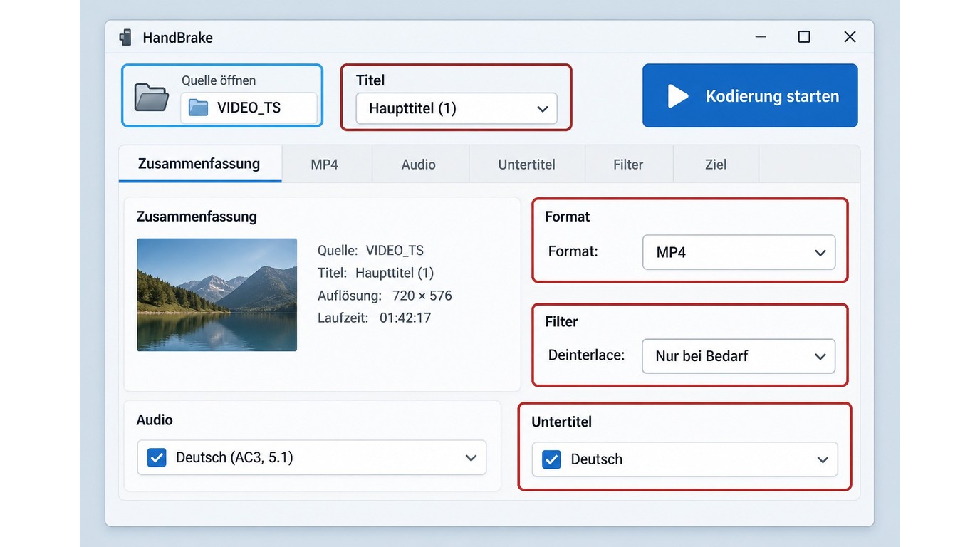Uncheck the Deutsch (AC3, 5.1) audio checkbox
Image resolution: width=980 pixels, height=547 pixels.
coord(157,457)
